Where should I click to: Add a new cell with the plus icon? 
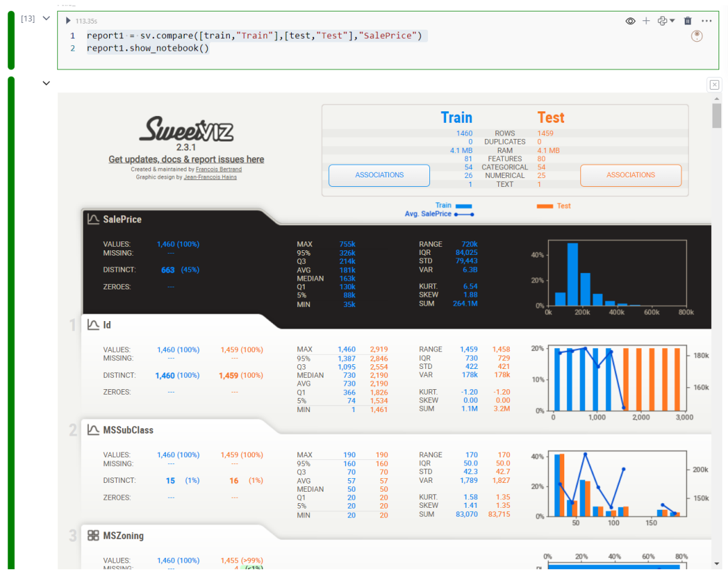coord(646,21)
